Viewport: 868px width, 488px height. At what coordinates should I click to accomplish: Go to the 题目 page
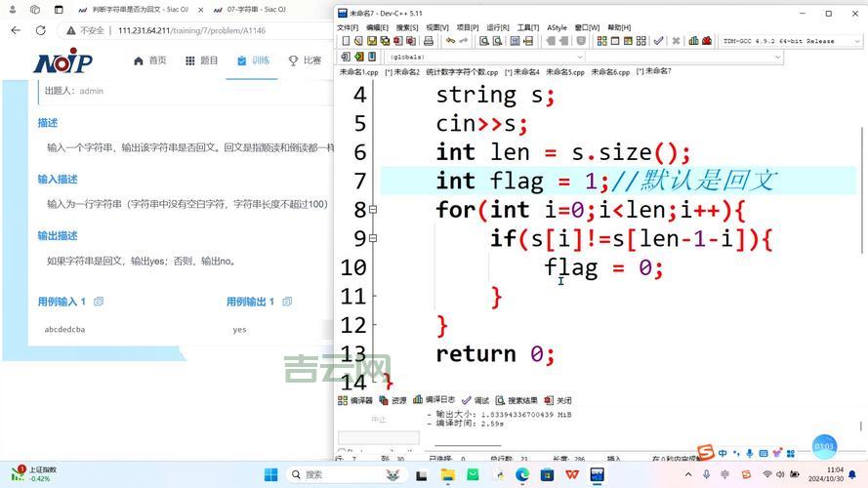(202, 61)
